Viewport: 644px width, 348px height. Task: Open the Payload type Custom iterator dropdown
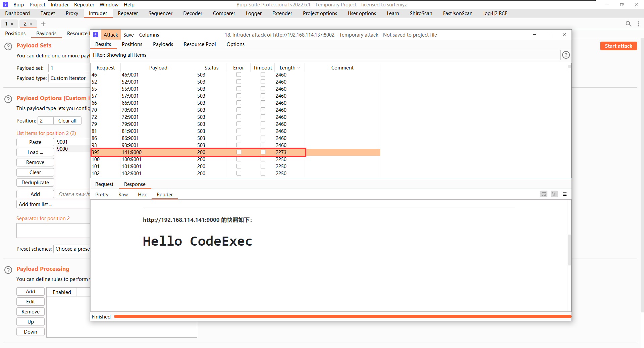coord(69,78)
